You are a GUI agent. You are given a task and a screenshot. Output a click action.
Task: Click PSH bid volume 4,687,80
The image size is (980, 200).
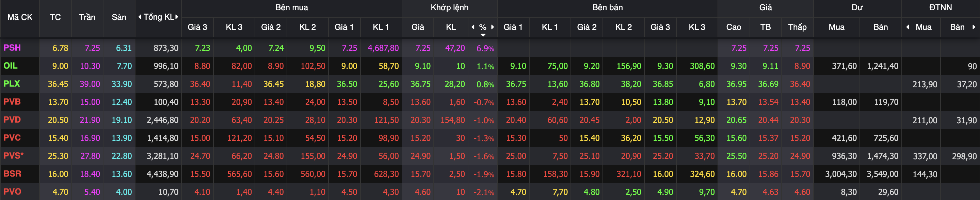(383, 48)
